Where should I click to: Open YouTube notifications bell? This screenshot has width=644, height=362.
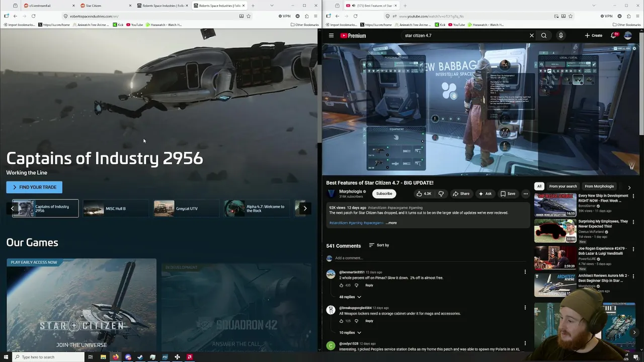[x=613, y=35]
